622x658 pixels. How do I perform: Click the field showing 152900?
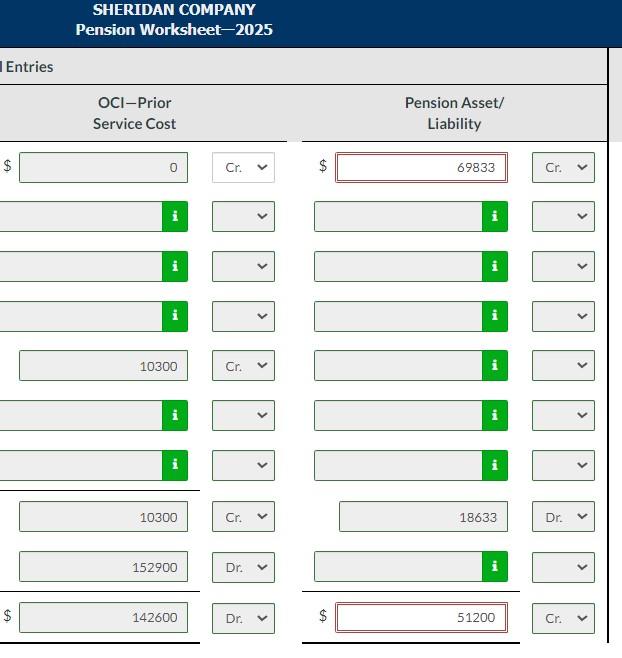pyautogui.click(x=103, y=567)
